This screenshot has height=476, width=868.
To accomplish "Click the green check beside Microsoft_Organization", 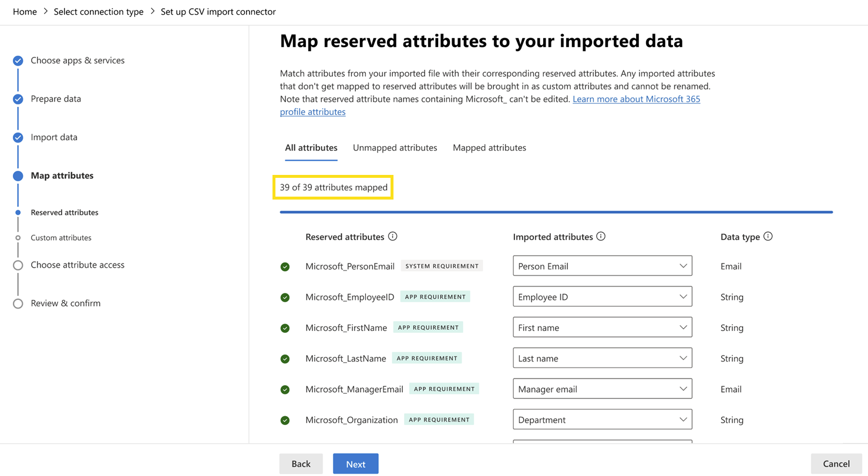I will 285,419.
